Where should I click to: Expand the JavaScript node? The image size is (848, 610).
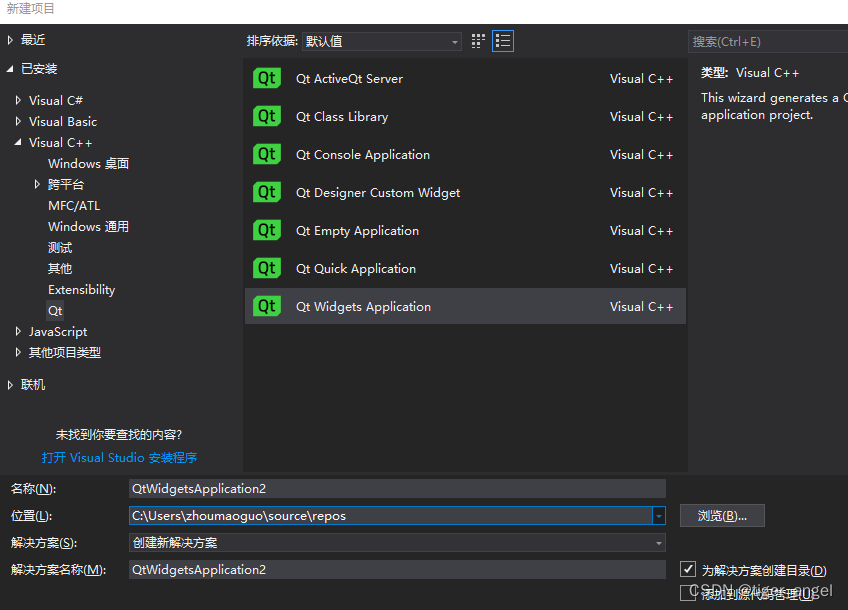point(18,331)
